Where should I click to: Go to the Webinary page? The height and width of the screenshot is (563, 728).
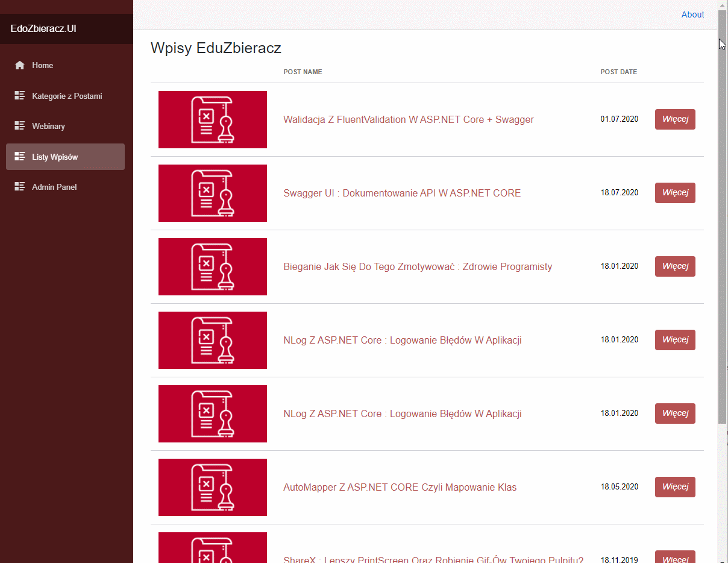pos(65,126)
